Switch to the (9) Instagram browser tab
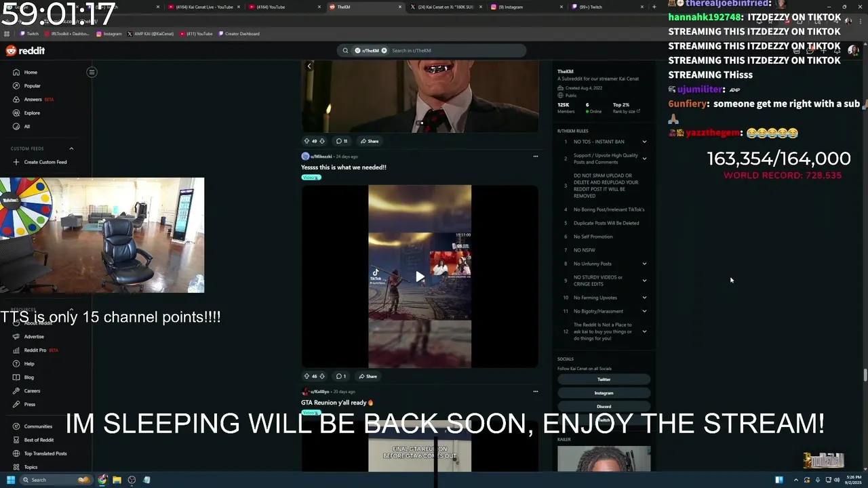The width and height of the screenshot is (868, 488). 526,7
